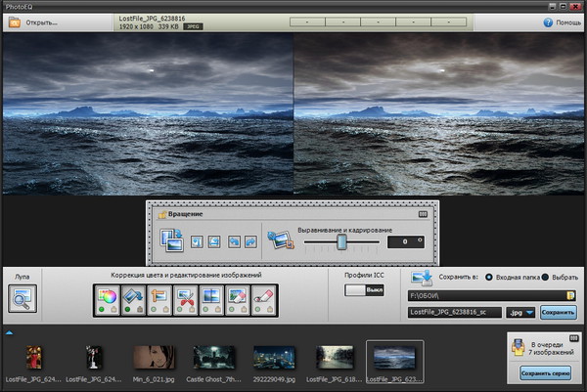Click the queue panel corner icon

click(x=574, y=338)
